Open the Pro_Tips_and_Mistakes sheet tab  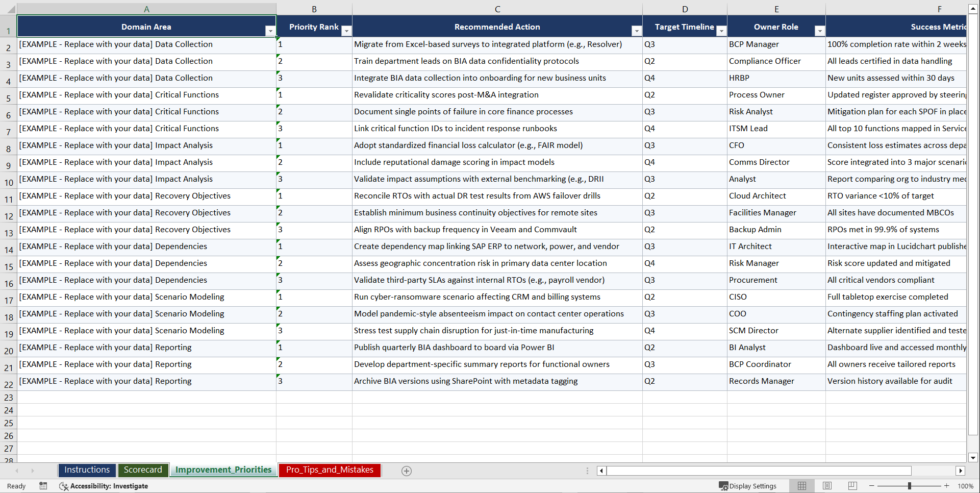[x=329, y=470]
